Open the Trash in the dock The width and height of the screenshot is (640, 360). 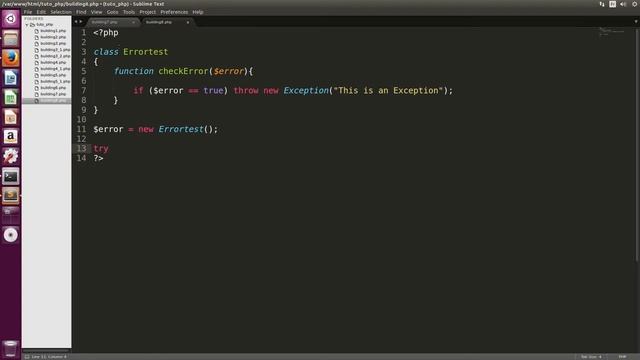11,349
